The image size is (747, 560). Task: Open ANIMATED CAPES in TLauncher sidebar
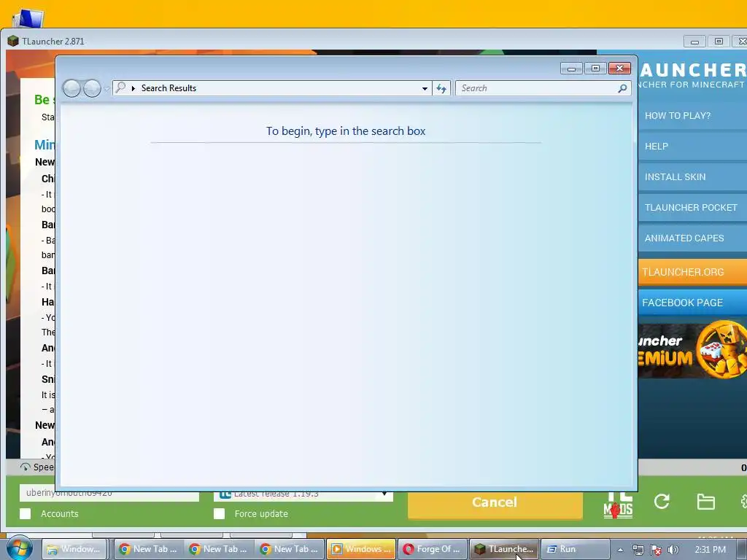(692, 238)
